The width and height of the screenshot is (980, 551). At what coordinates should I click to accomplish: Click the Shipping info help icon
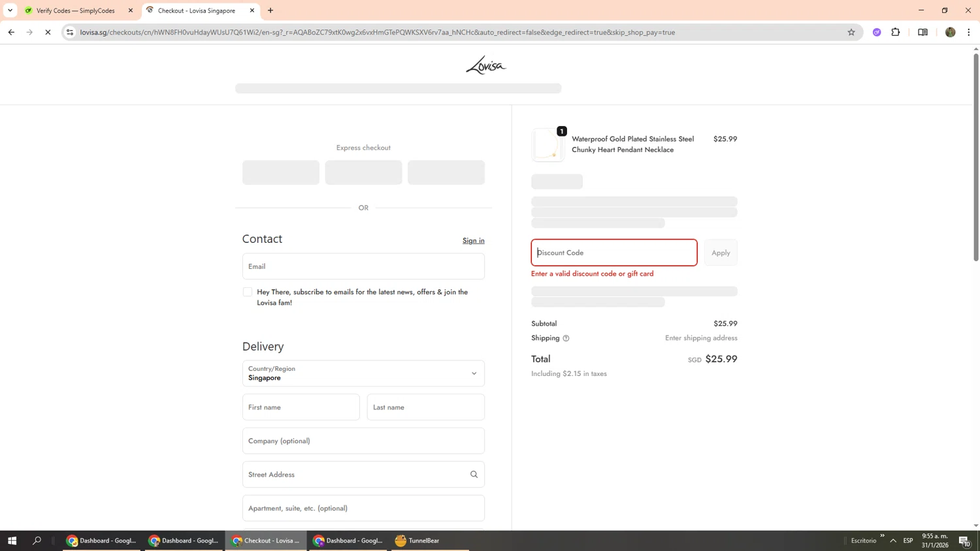point(566,338)
